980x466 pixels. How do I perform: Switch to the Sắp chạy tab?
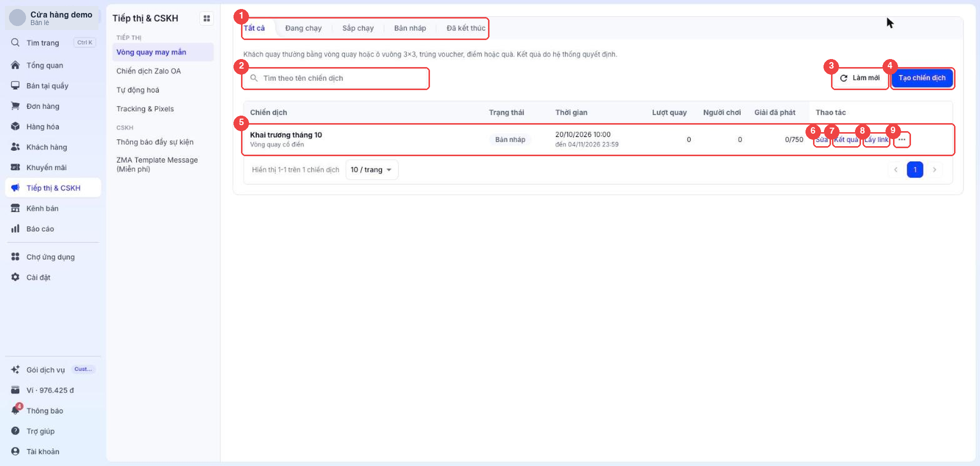[x=358, y=28]
